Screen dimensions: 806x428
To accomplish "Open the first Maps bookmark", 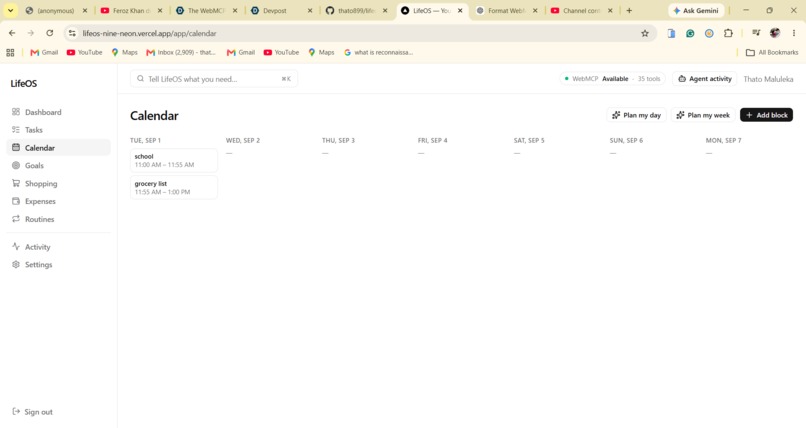I will click(124, 52).
